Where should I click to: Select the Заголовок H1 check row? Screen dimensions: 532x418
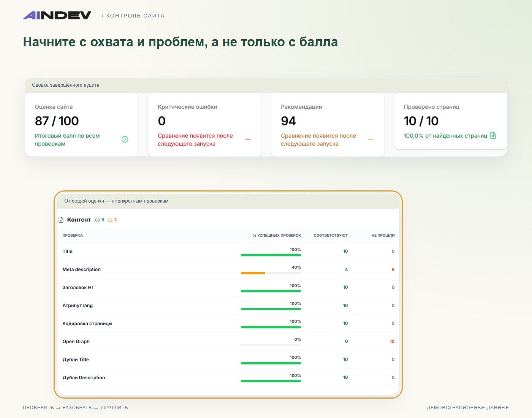228,287
